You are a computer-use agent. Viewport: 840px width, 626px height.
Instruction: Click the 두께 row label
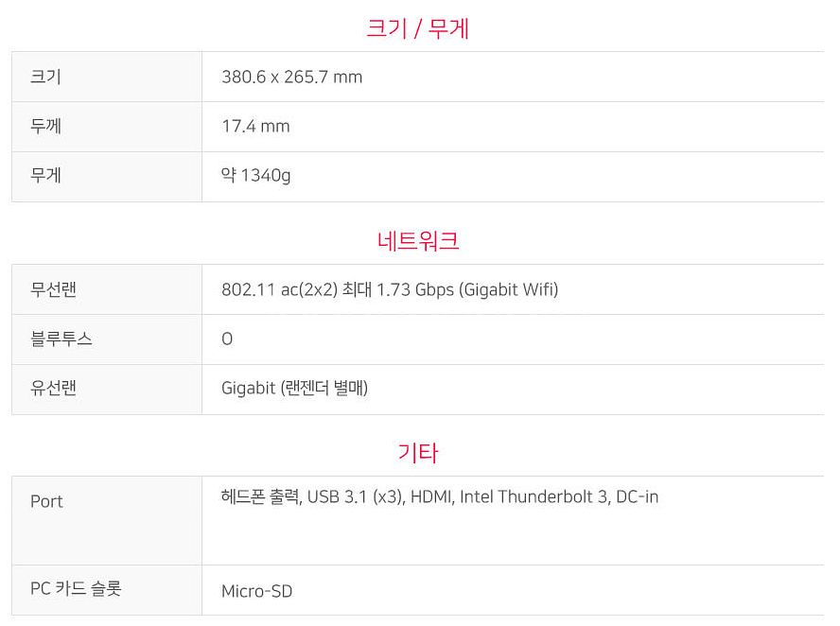coord(46,127)
